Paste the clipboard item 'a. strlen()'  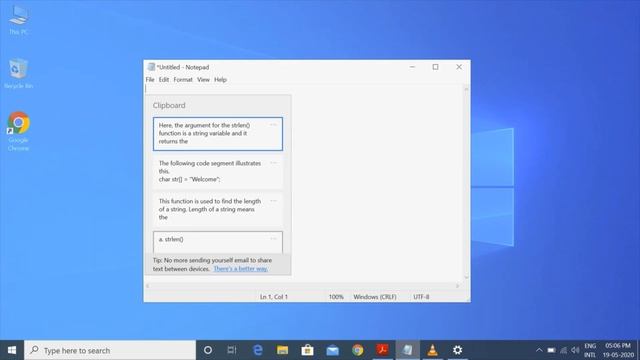218,242
